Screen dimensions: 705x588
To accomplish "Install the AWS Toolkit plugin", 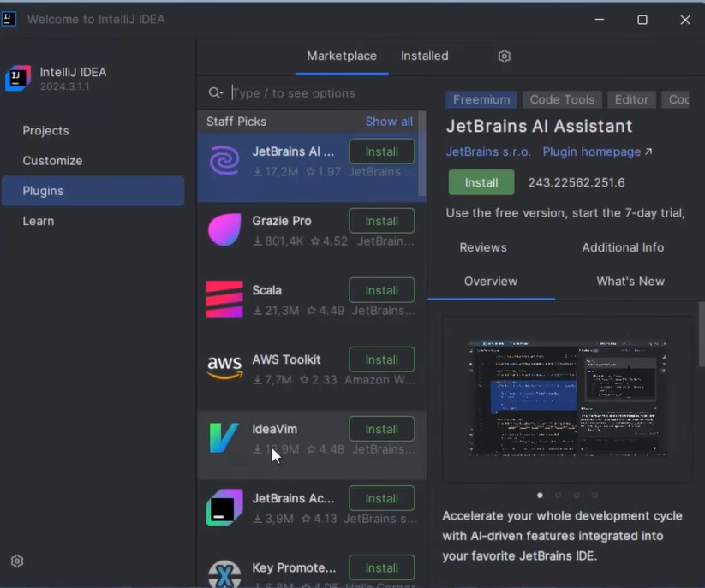I will click(382, 359).
